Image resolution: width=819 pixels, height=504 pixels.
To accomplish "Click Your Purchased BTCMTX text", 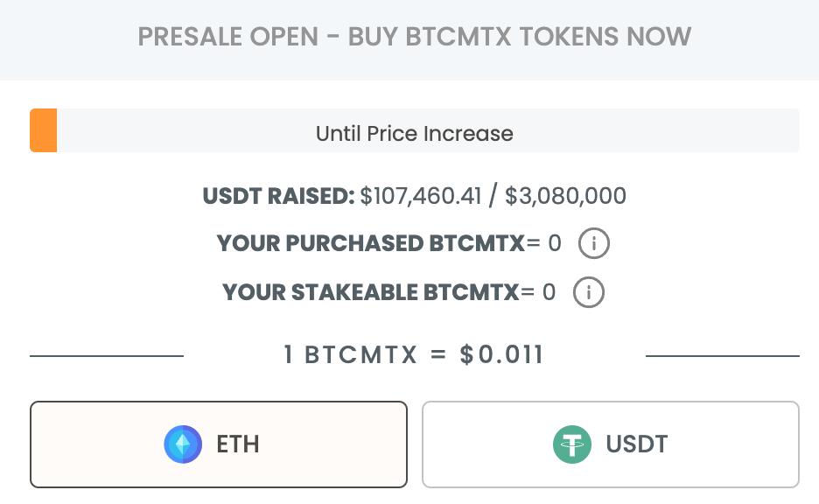I will click(x=371, y=243).
